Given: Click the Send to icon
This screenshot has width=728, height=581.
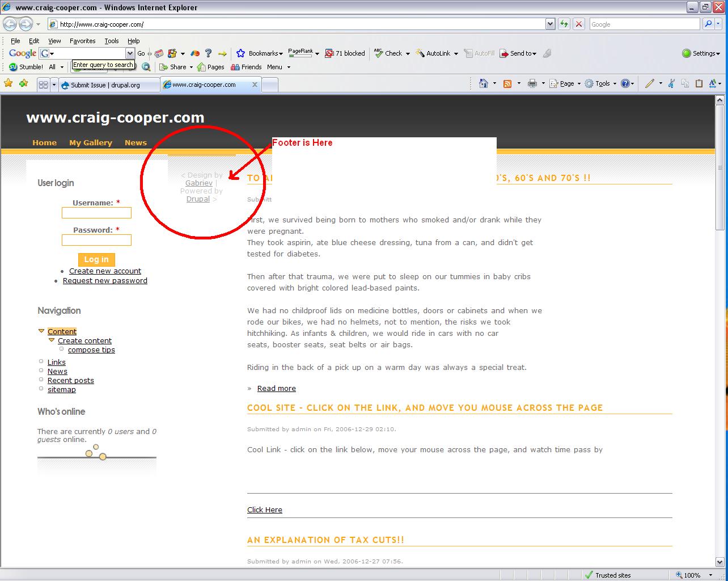Looking at the screenshot, I should click(x=518, y=53).
